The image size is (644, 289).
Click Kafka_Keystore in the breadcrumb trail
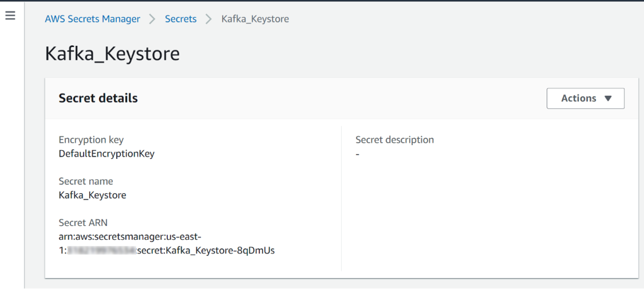[255, 19]
